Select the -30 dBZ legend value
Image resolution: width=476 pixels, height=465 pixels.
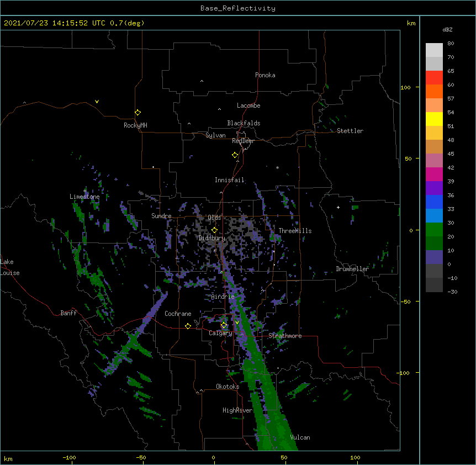[452, 292]
